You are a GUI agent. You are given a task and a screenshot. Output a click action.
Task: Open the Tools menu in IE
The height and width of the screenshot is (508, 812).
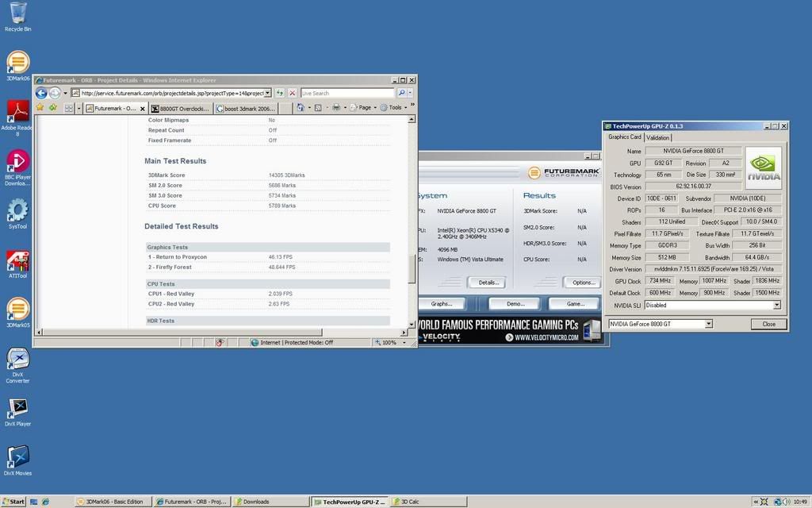[394, 108]
